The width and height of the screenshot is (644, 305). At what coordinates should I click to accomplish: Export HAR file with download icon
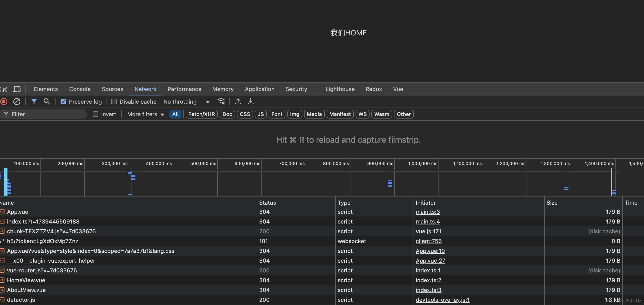coord(250,102)
